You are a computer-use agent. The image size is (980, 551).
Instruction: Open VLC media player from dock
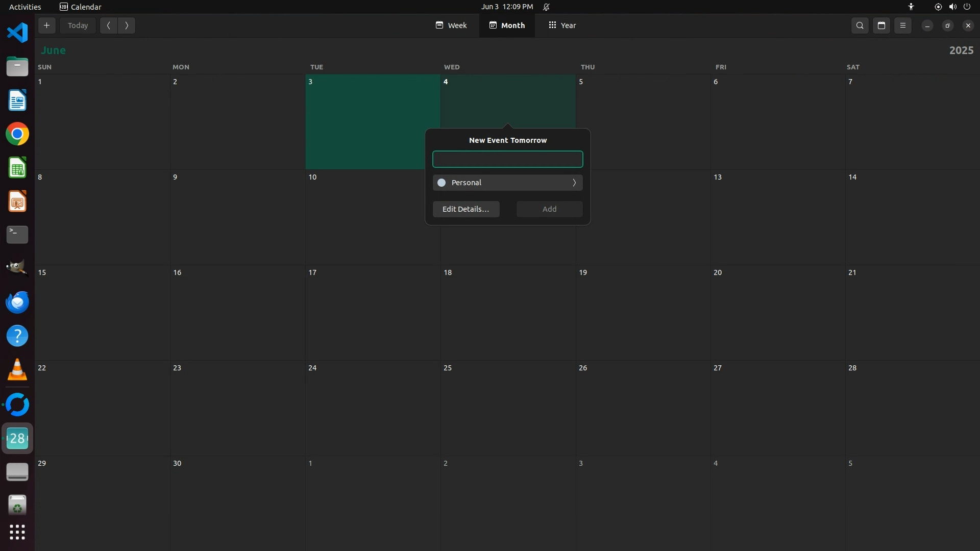(17, 369)
